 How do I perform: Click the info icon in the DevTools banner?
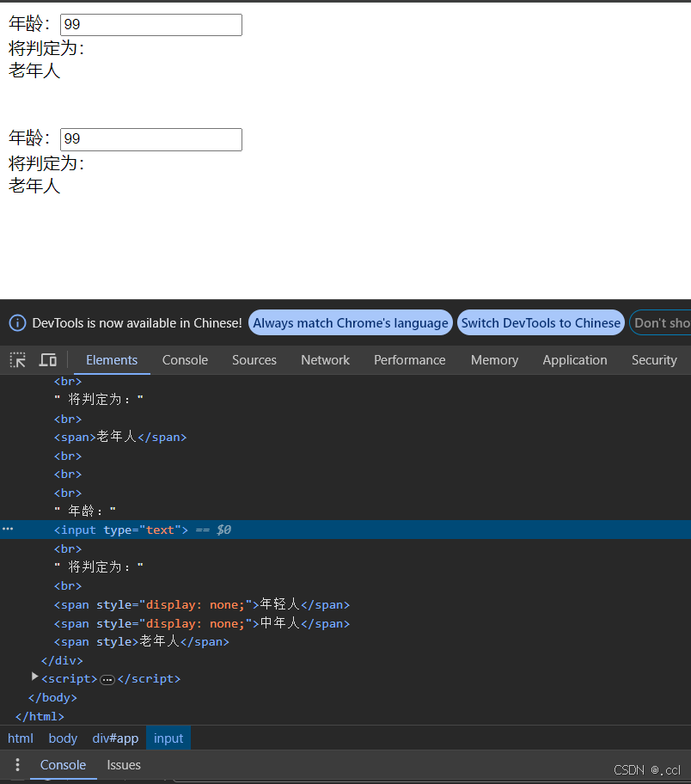(17, 323)
